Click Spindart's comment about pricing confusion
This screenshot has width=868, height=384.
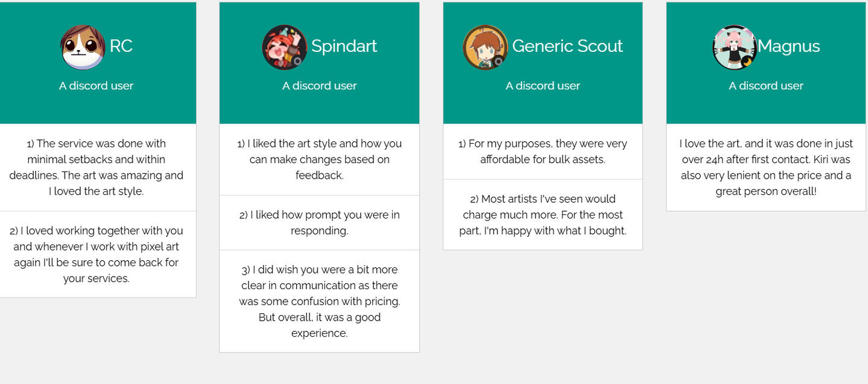coord(319,301)
